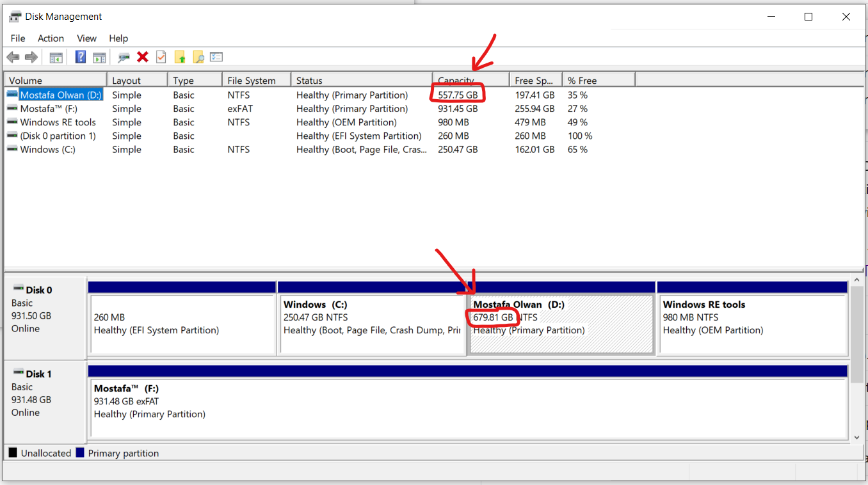Select the Mostafa Olwan (D:) partition block
This screenshot has height=485, width=868.
tap(561, 324)
